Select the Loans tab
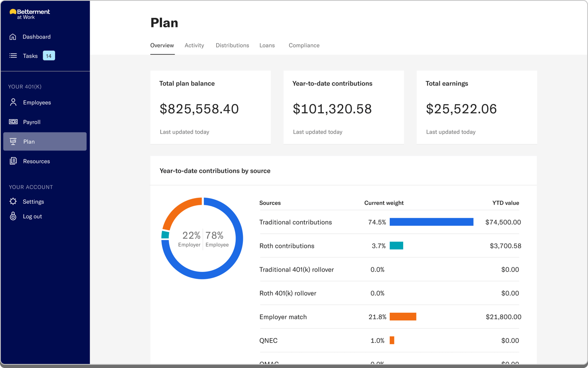588x368 pixels. click(x=267, y=45)
